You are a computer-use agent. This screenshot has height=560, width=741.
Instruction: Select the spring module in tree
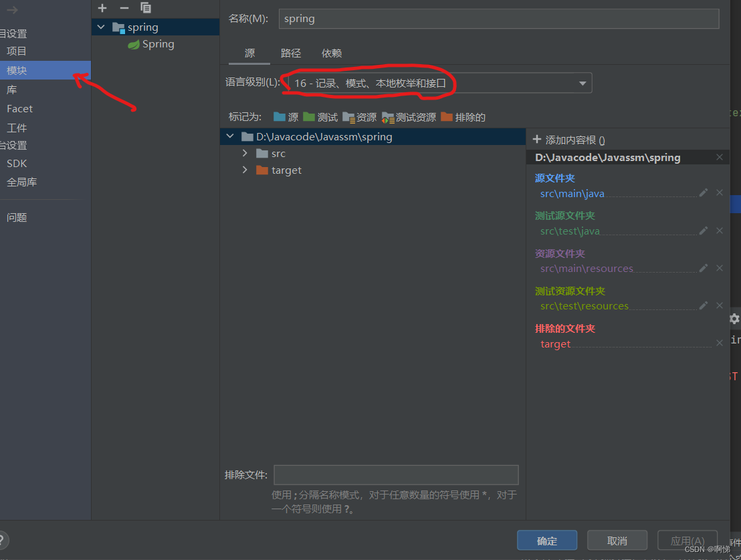tap(155, 27)
